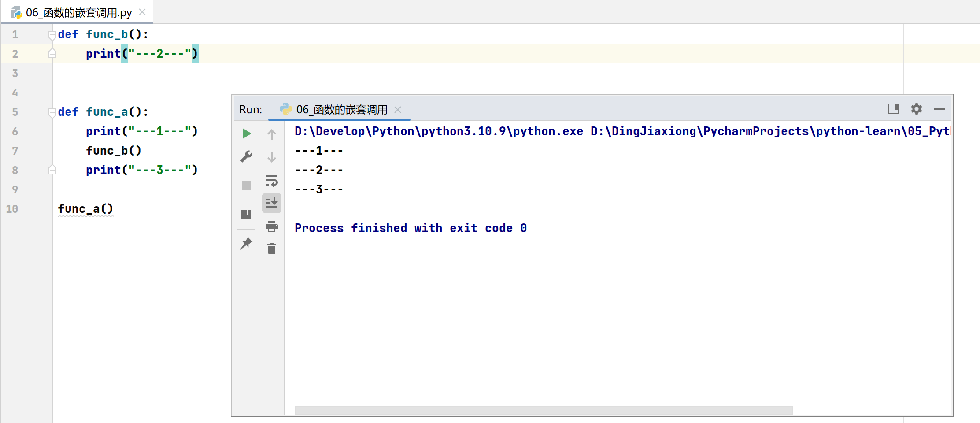This screenshot has width=980, height=423.
Task: Pin the Run tab
Action: point(246,243)
